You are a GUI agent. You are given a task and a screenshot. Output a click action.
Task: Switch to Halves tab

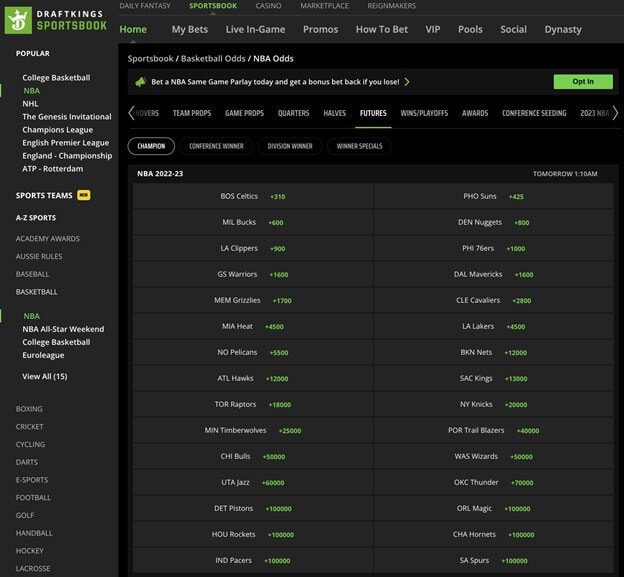(x=334, y=113)
